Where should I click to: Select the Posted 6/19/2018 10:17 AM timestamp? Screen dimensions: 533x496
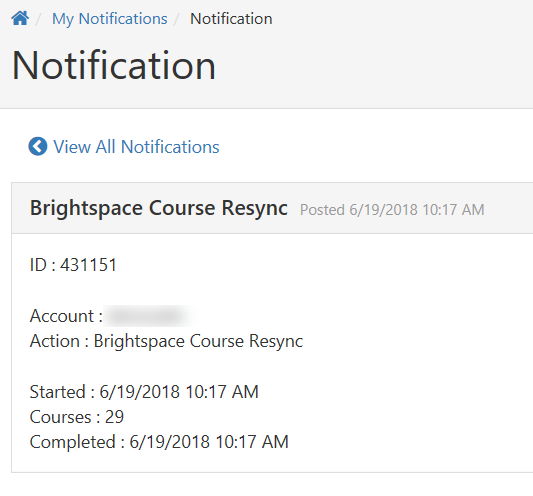coord(392,210)
